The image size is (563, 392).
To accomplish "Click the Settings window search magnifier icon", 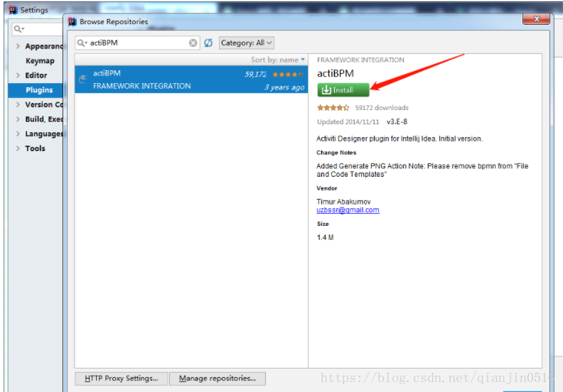I will click(18, 28).
